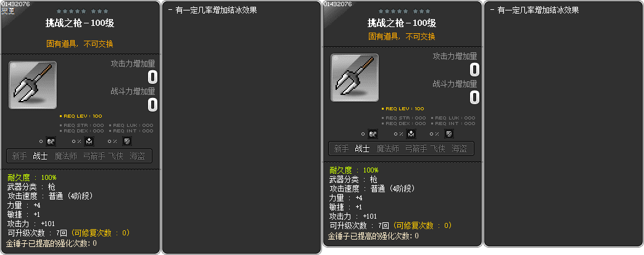Click the first small stat icon in first tooltip
Screen dimensions: 644x255
click(x=51, y=142)
